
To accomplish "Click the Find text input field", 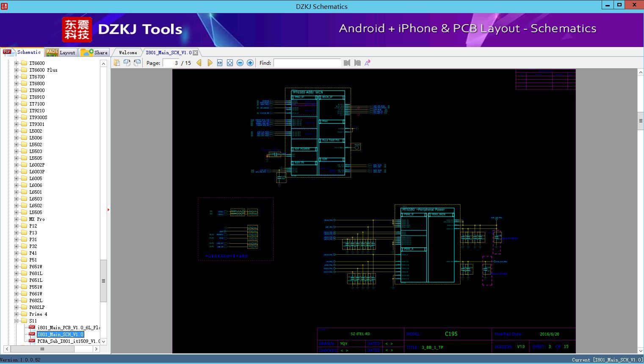I will [x=307, y=63].
